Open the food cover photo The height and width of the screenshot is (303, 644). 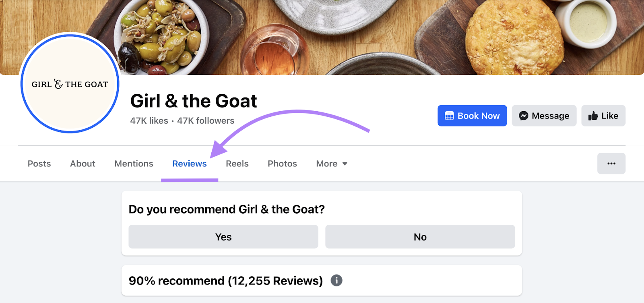coord(362,36)
